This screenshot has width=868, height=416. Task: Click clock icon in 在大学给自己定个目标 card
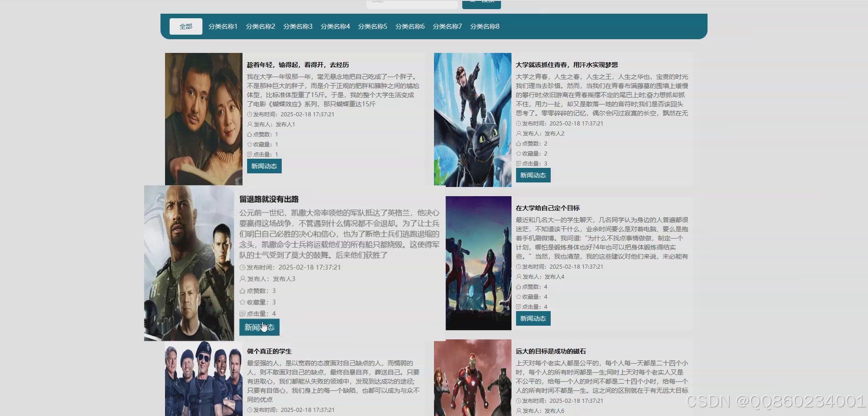click(518, 267)
